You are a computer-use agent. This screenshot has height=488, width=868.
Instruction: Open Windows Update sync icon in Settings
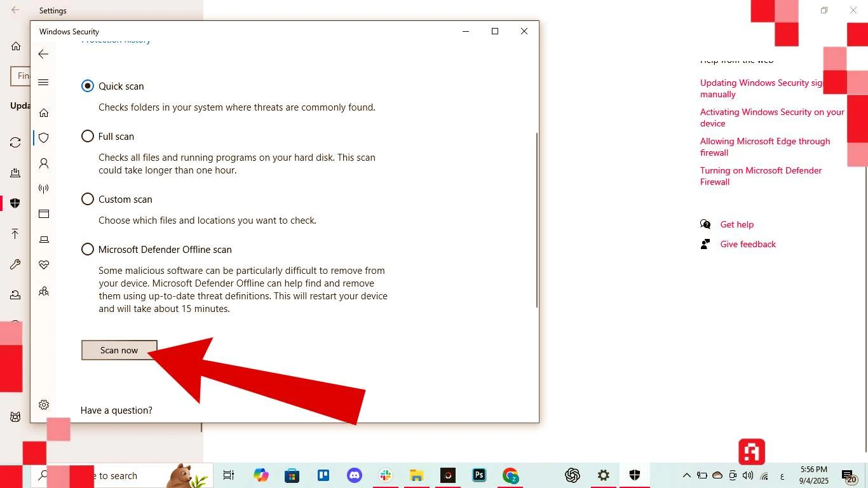coord(15,142)
